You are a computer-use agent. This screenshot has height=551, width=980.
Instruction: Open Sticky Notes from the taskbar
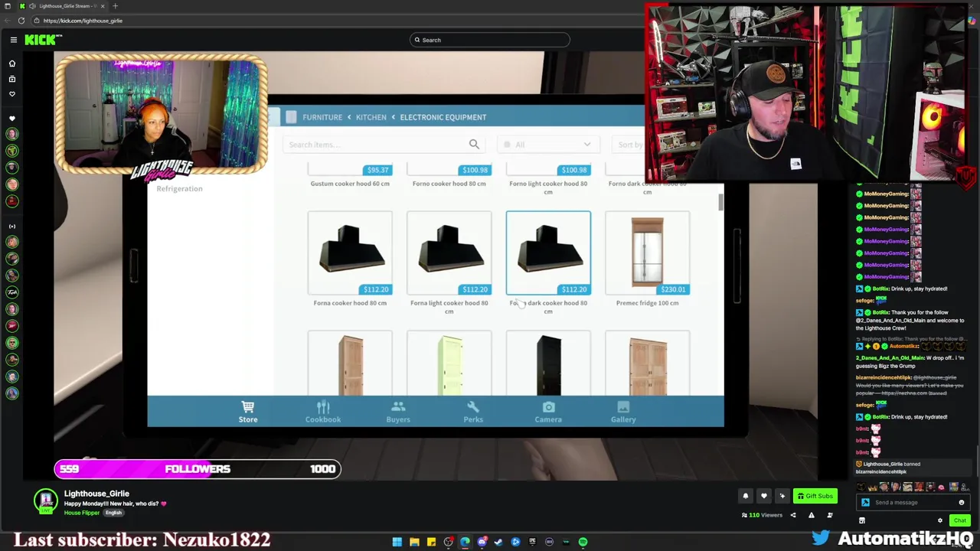pos(431,542)
